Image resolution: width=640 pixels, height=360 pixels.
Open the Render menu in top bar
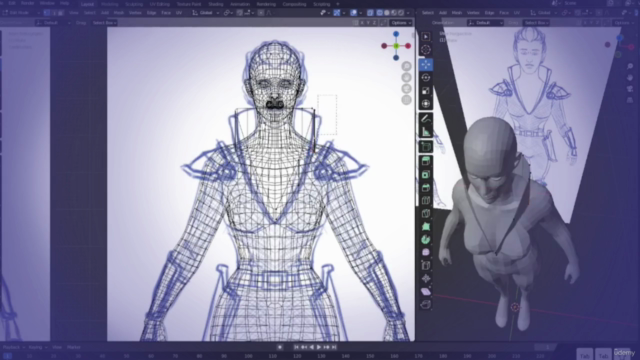[x=28, y=3]
